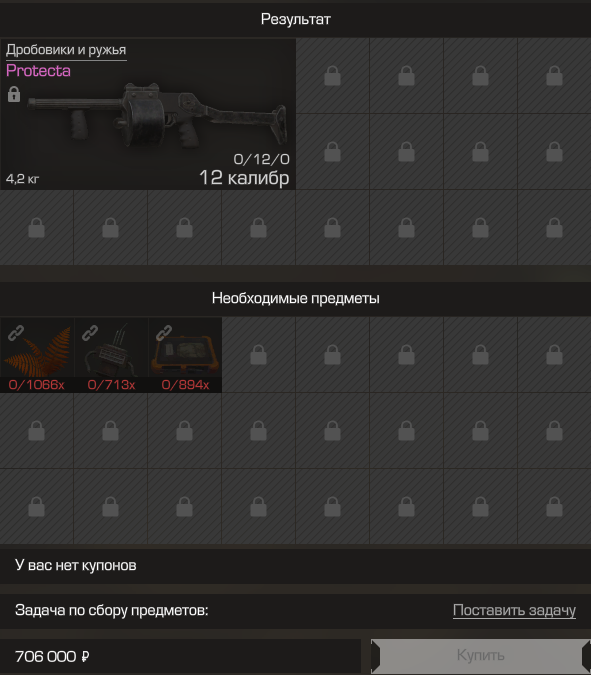Click the 706 000 ₽ price field
Viewport: 591px width, 675px height.
(x=180, y=656)
